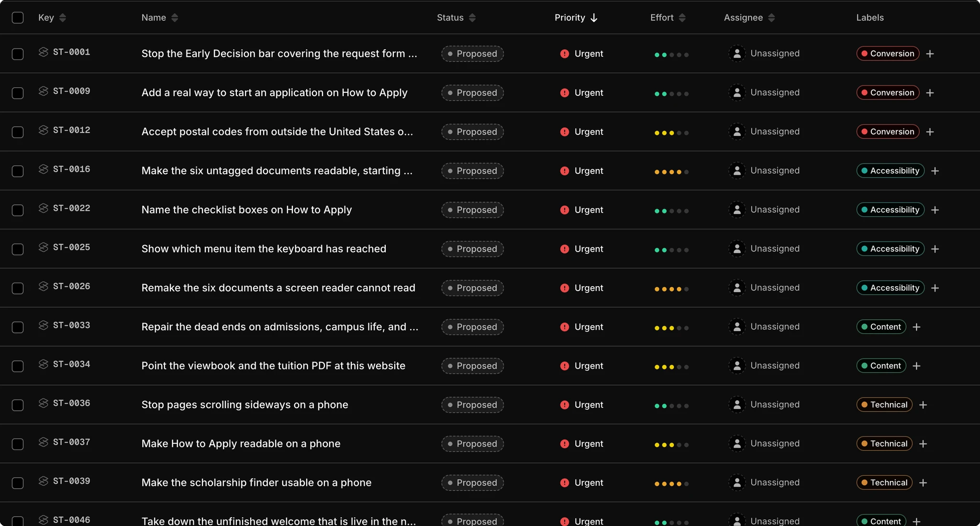Click the story icon beside ST-0034
The height and width of the screenshot is (526, 980).
pyautogui.click(x=44, y=364)
